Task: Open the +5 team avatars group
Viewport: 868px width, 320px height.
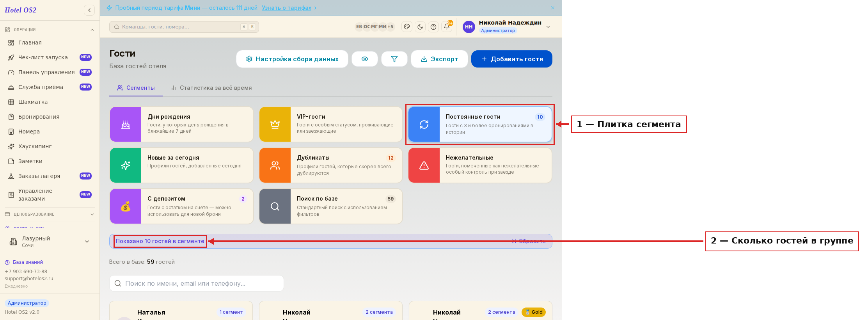Action: [391, 27]
